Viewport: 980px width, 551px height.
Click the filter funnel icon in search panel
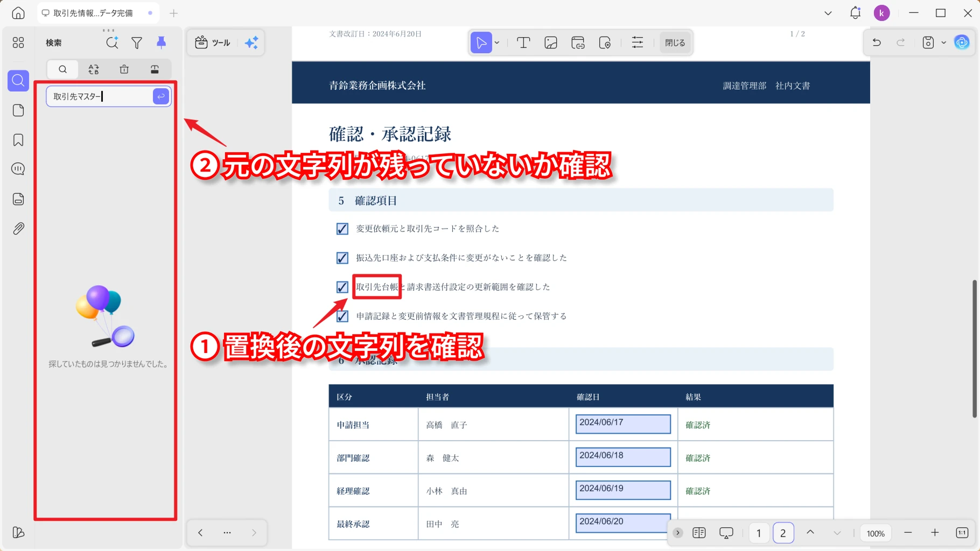pyautogui.click(x=137, y=43)
